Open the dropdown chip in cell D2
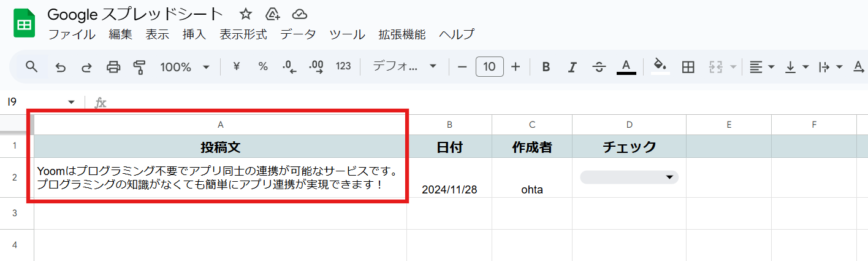This screenshot has width=868, height=261. pos(629,177)
